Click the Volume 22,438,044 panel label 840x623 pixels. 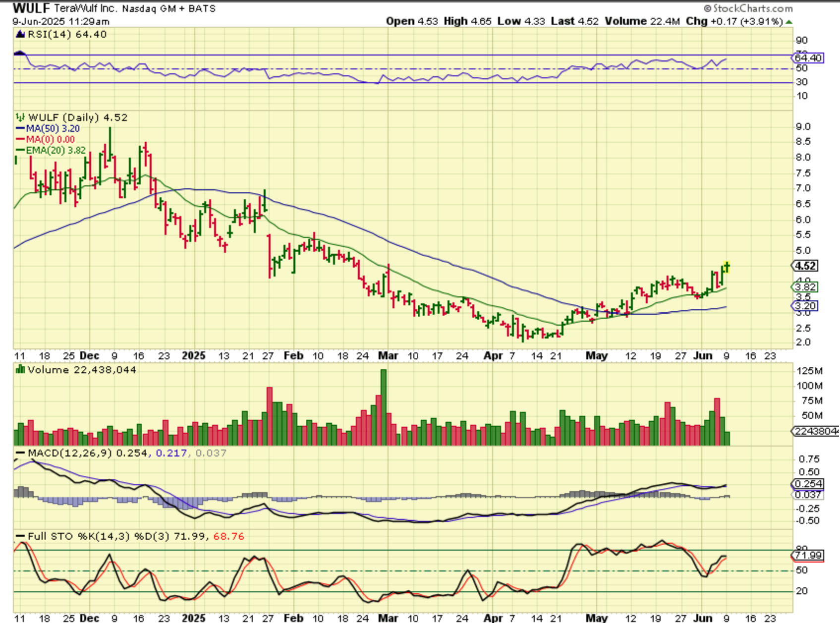82,370
